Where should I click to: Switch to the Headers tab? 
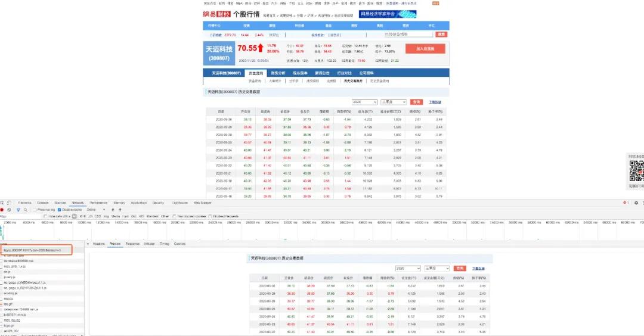click(99, 244)
